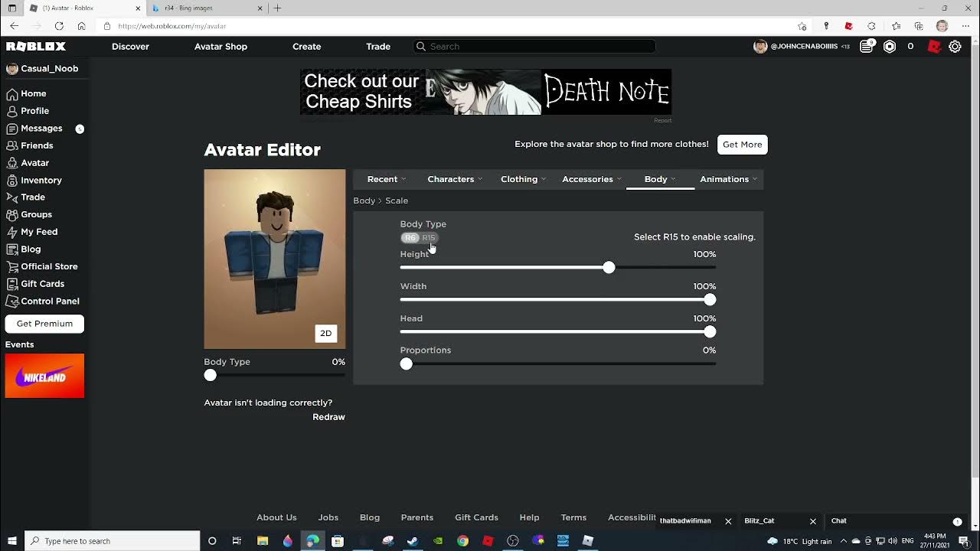Close the thatbadwifiman chat tab
The image size is (980, 551).
click(728, 521)
